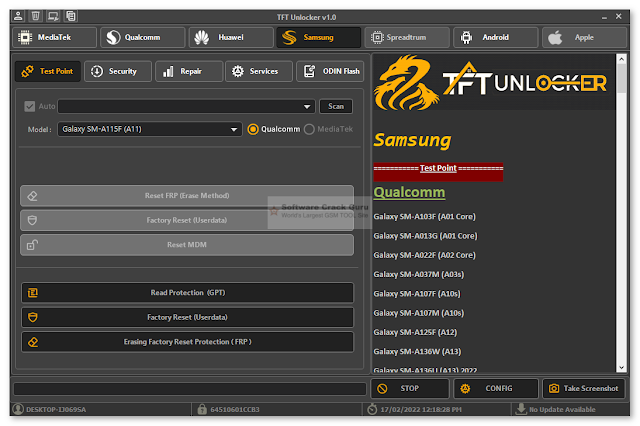Viewport: 640px width, 426px height.
Task: Click the DESKTOP-IJ069SA status entry
Action: [56, 409]
